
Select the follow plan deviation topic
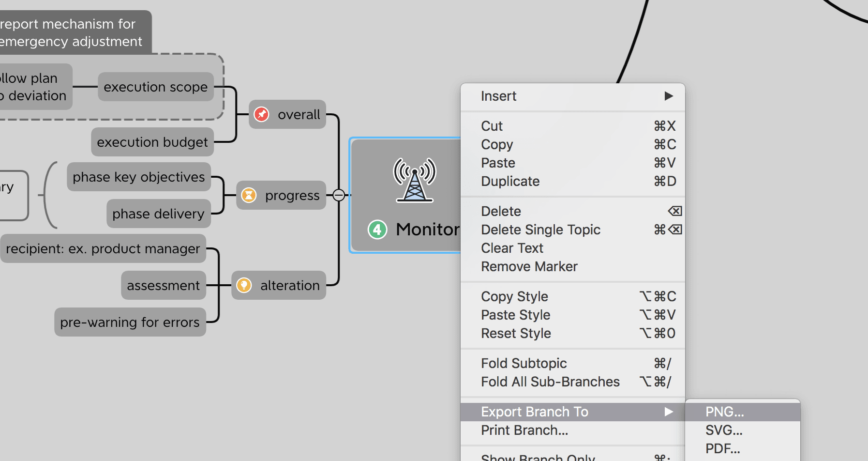36,87
